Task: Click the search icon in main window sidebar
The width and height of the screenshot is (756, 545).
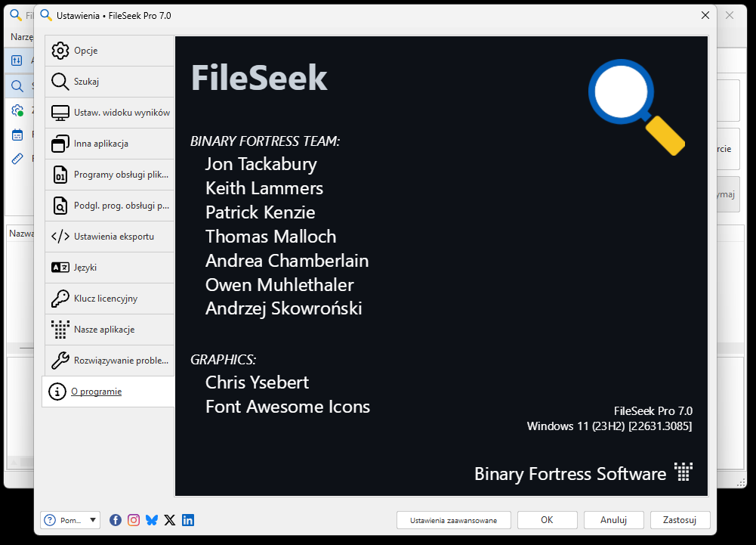Action: click(x=17, y=86)
